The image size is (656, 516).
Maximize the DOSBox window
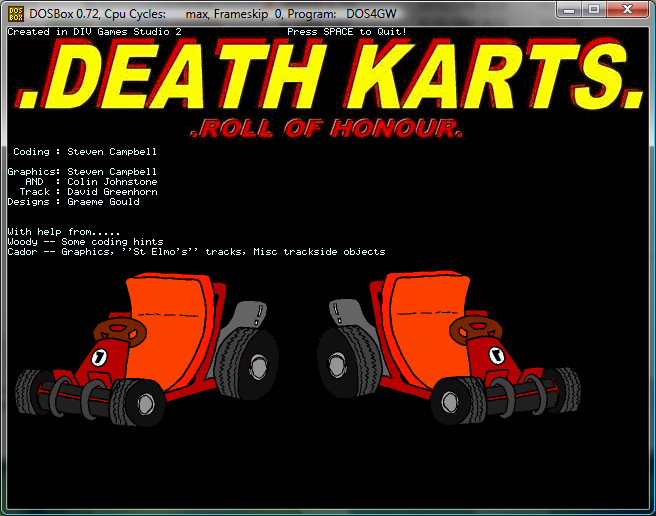tap(594, 10)
